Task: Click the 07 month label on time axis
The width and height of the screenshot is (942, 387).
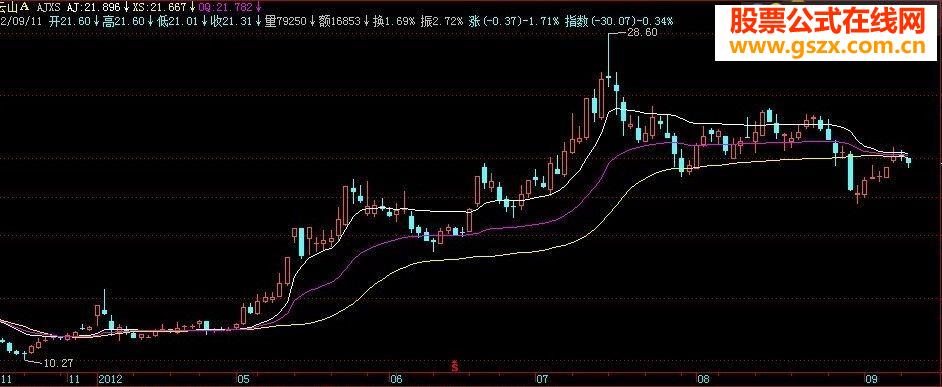Action: [542, 380]
